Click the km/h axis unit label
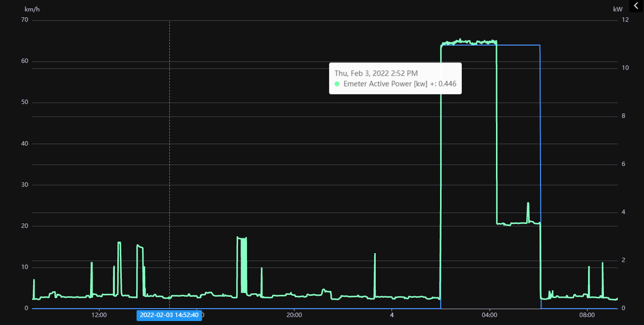 point(32,9)
